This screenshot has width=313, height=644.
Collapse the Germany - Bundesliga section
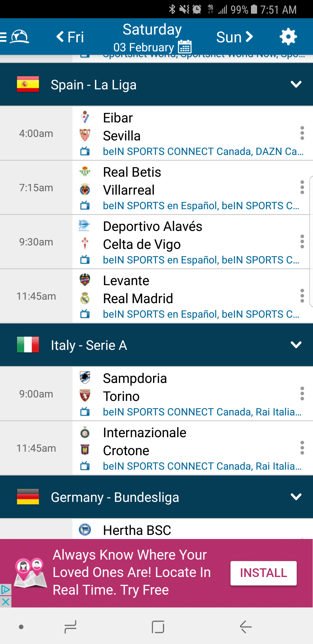[x=296, y=497]
